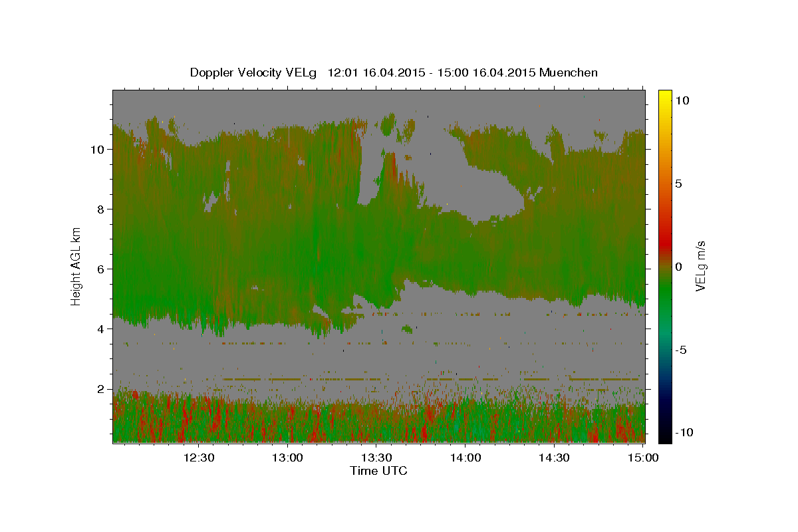Click the 'VELg m/s' colorbar label

point(700,265)
